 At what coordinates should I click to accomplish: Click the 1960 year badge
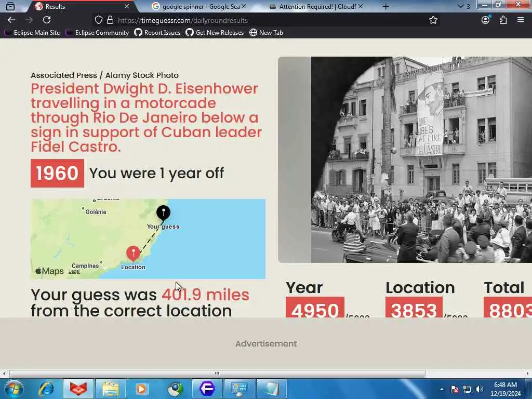coord(57,173)
